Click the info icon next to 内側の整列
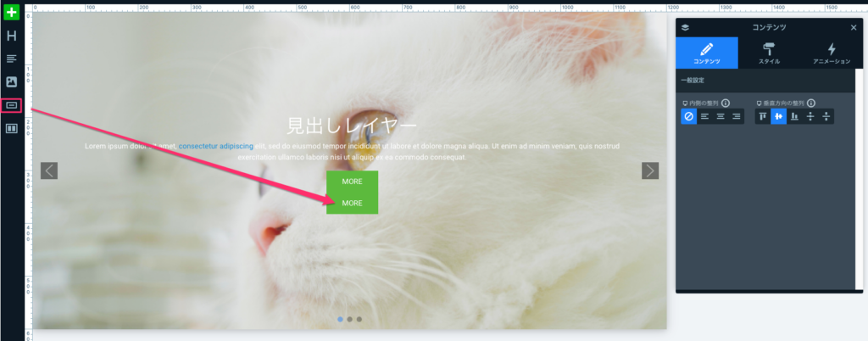 pyautogui.click(x=726, y=103)
